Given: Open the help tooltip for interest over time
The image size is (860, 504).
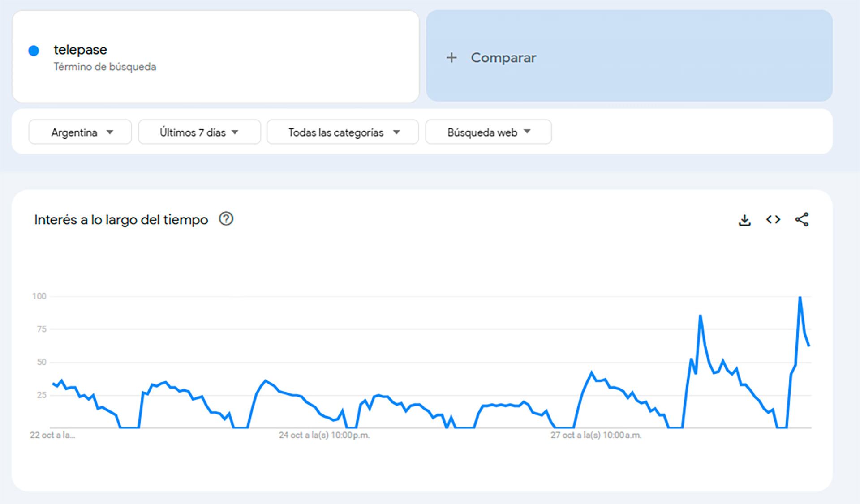Looking at the screenshot, I should pos(226,219).
